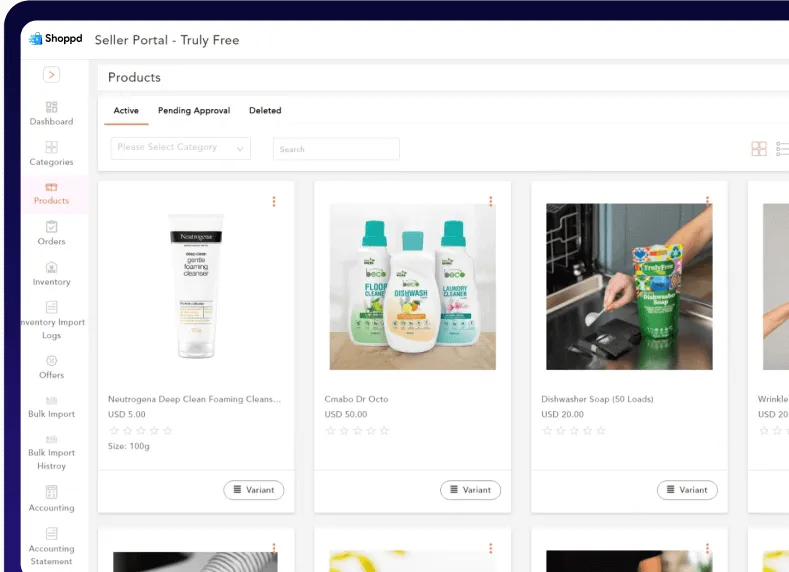Switch to the Active tab
Screen dimensions: 789x572
(x=126, y=110)
